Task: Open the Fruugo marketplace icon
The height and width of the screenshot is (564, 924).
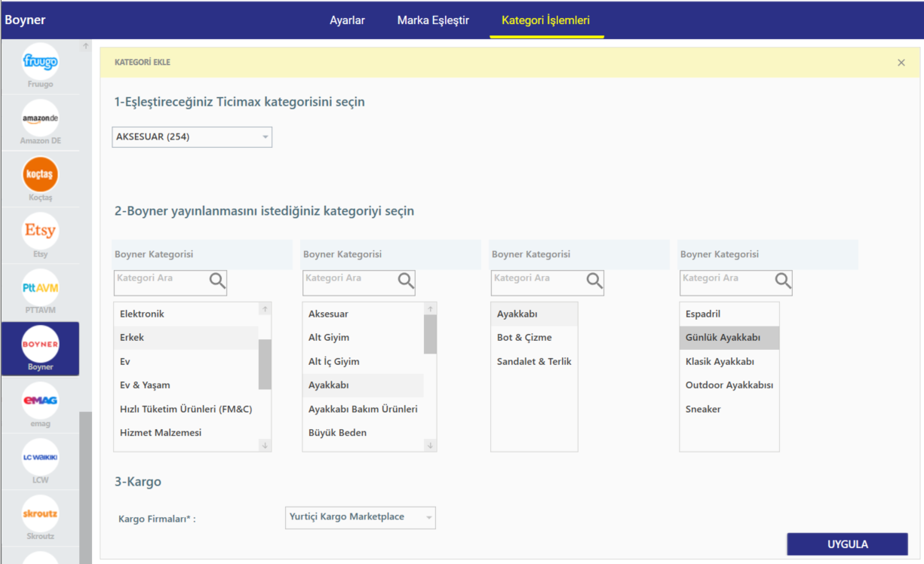Action: (40, 63)
